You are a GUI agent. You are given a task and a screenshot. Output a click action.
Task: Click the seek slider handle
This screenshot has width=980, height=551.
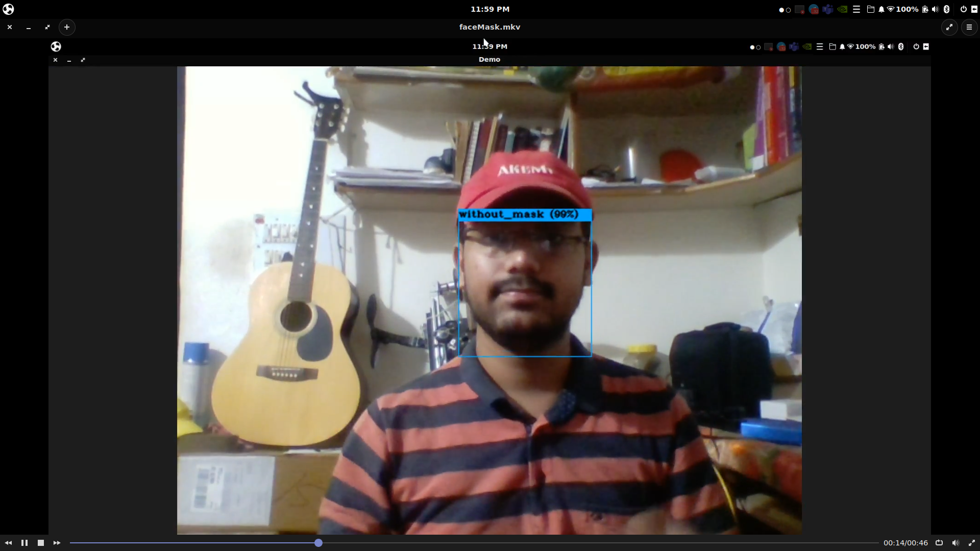click(x=318, y=543)
